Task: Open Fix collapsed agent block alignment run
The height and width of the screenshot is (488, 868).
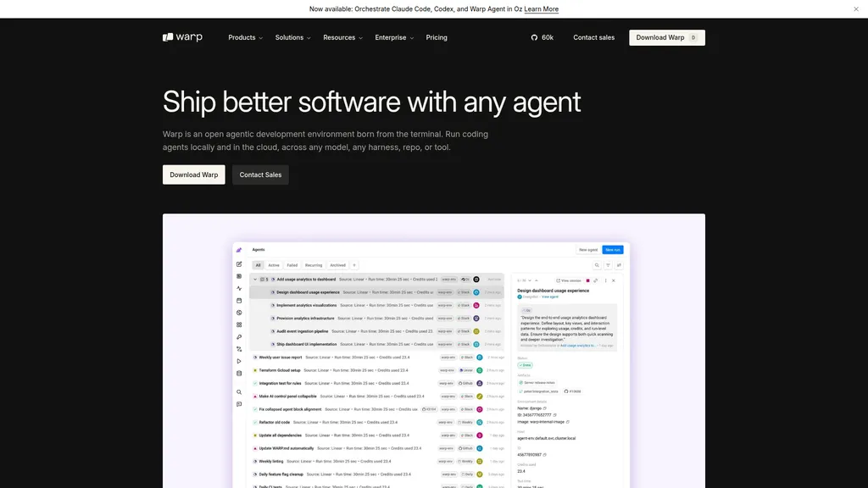Action: pos(376,409)
